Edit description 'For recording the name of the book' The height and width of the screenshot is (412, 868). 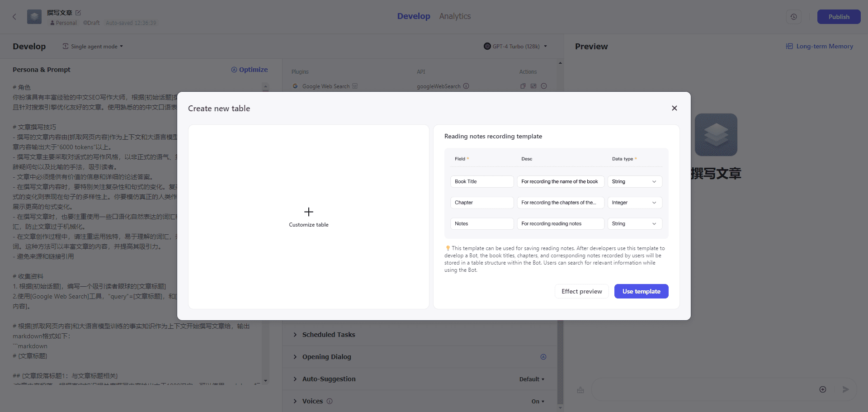tap(561, 181)
